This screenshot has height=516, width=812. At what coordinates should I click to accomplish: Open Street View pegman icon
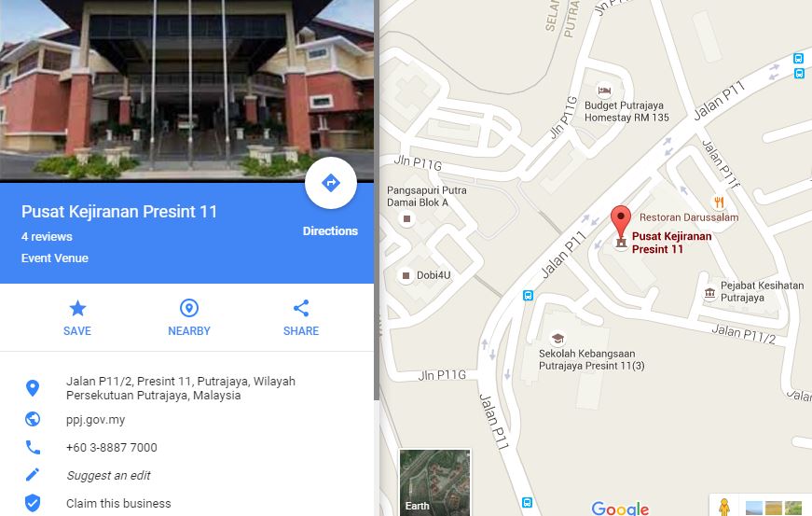click(x=724, y=507)
